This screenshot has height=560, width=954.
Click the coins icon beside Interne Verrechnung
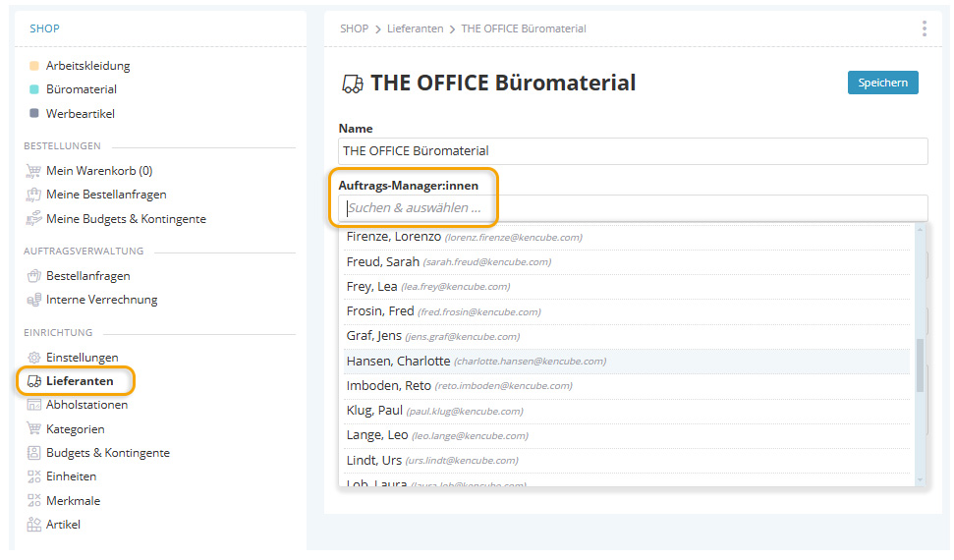click(34, 300)
